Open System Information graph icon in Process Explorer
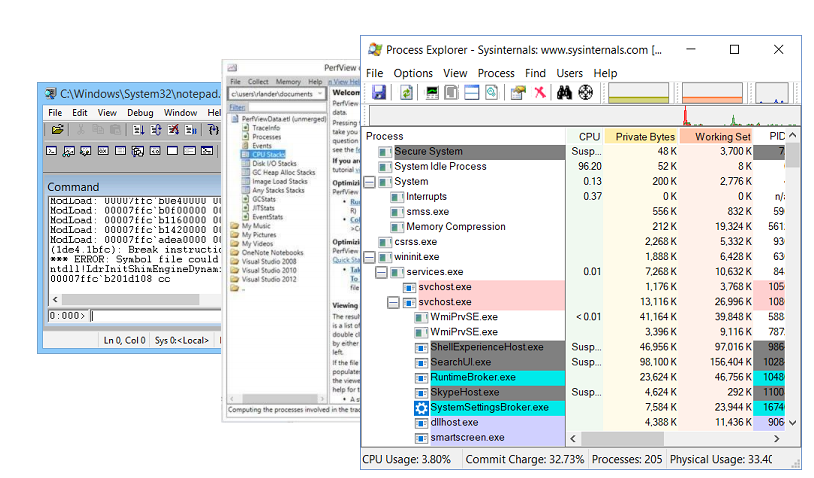The width and height of the screenshot is (814, 478). 432,93
